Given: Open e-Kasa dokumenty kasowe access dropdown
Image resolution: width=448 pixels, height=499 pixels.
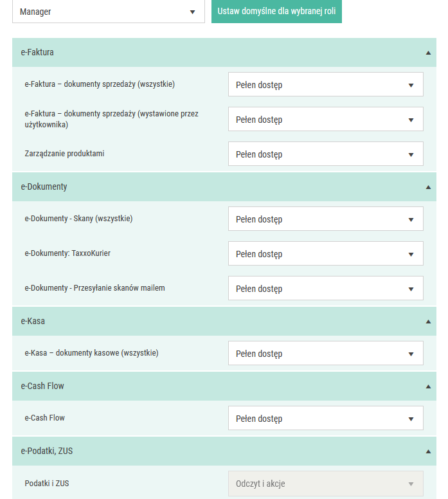Looking at the screenshot, I should (x=326, y=353).
